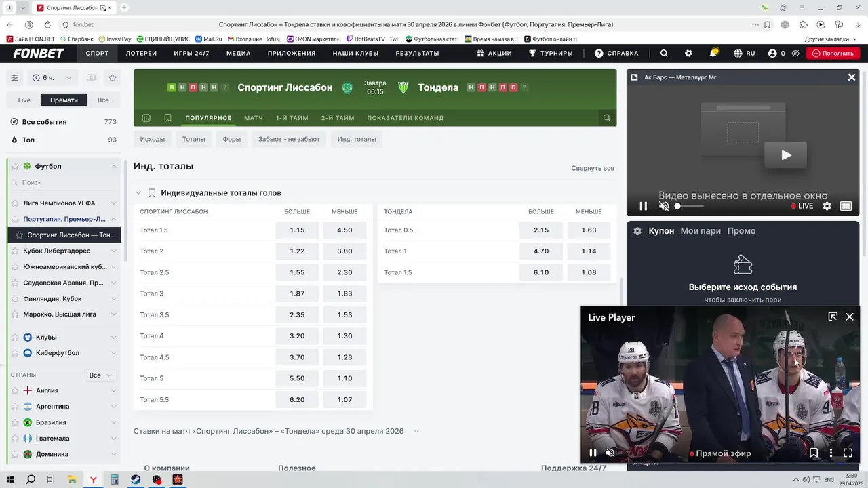Open Windows taskbar search
The width and height of the screenshot is (868, 488).
coord(31,480)
